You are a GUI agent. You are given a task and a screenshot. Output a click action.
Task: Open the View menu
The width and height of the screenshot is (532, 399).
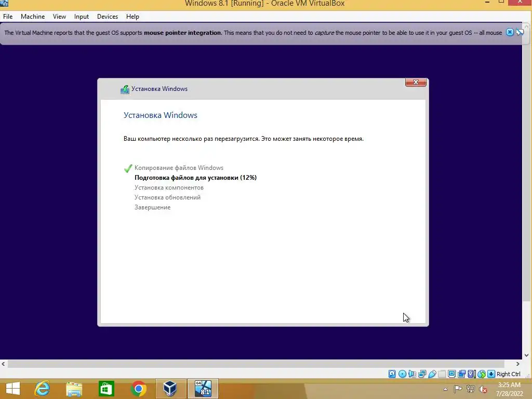[59, 16]
